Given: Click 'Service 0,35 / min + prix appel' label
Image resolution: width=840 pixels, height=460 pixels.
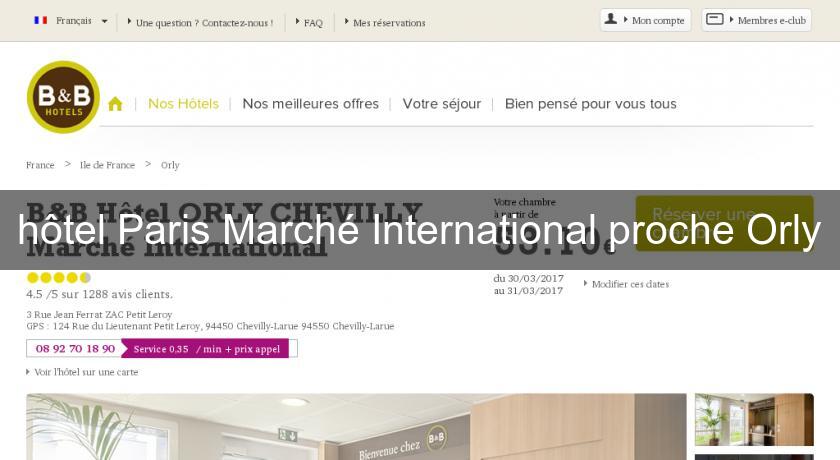Looking at the screenshot, I should pos(207,349).
